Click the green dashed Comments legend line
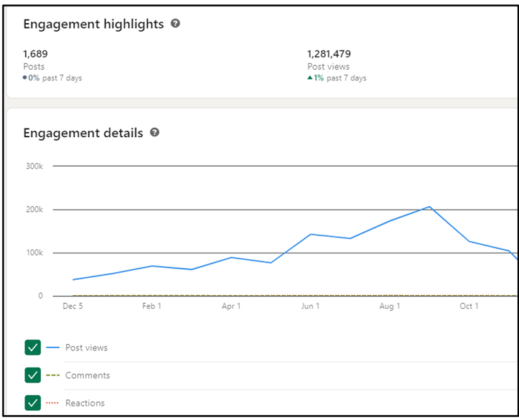 (52, 375)
